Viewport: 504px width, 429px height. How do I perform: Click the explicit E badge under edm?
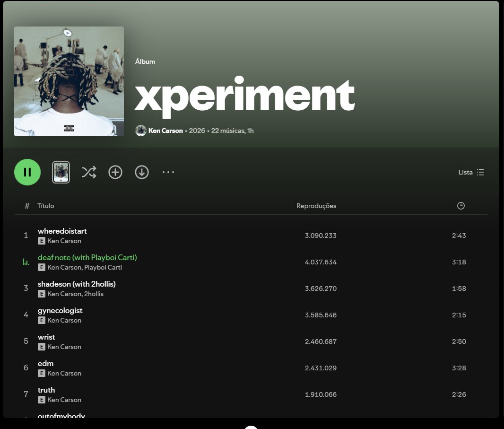(42, 373)
